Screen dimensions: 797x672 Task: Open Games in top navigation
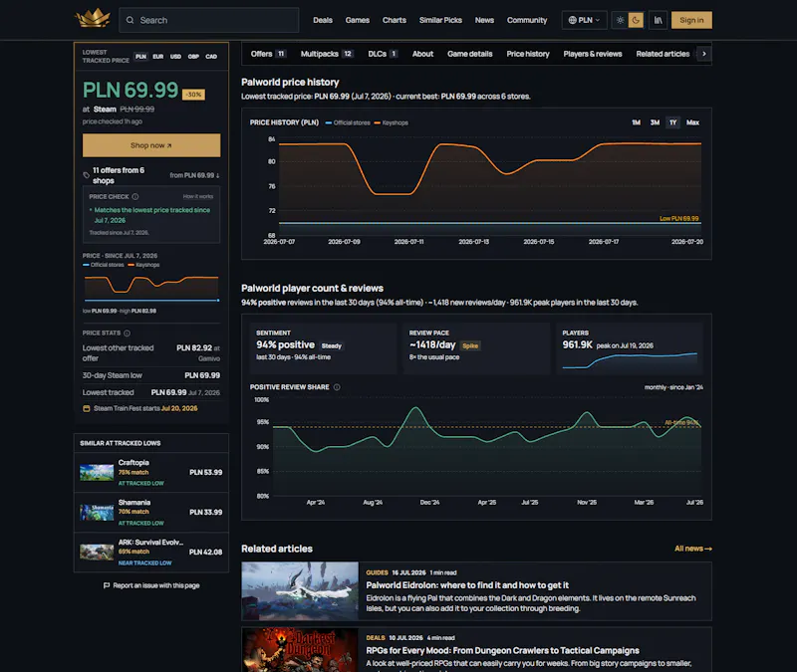(x=358, y=20)
